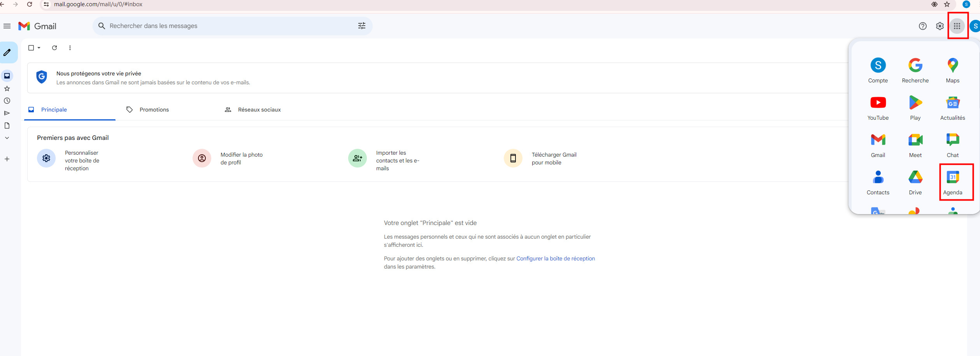Viewport: 980px width, 356px height.
Task: Open Drafts icon in sidebar
Action: [x=7, y=126]
